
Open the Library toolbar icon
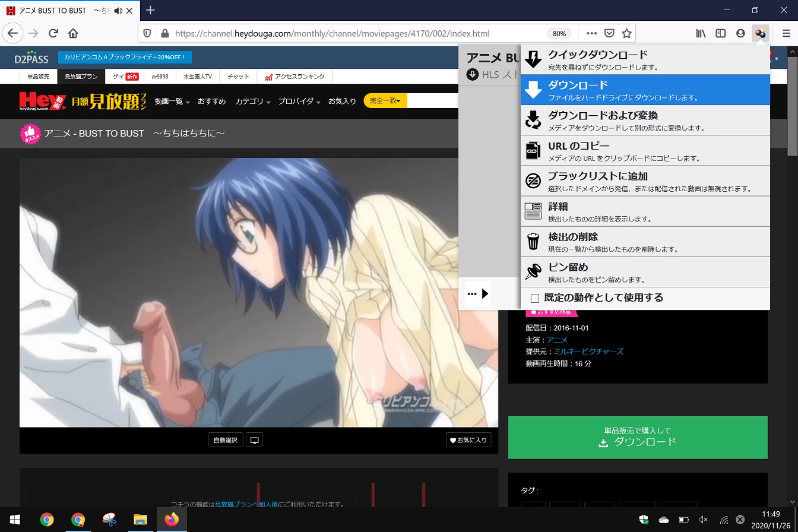tap(701, 33)
